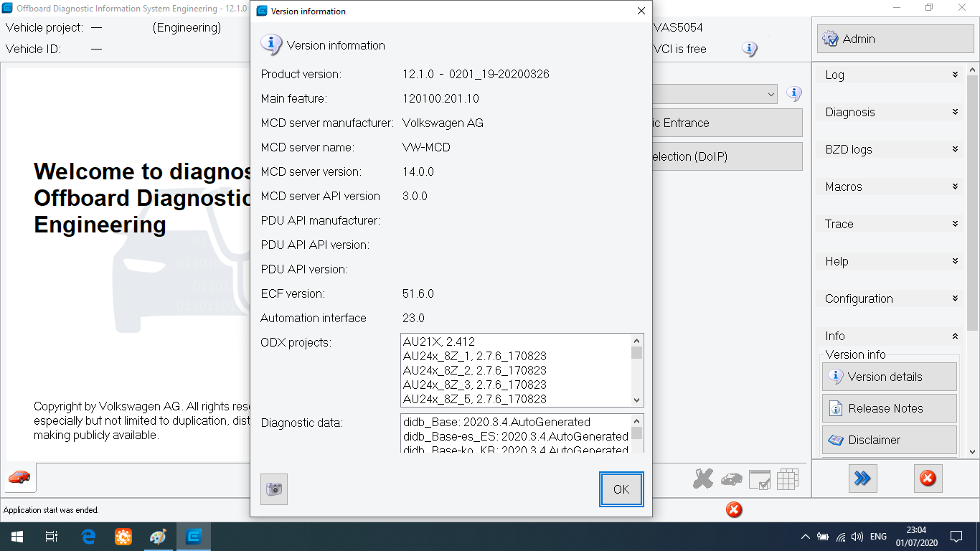
Task: Click the MCD server version value 14.0.0
Action: [418, 171]
